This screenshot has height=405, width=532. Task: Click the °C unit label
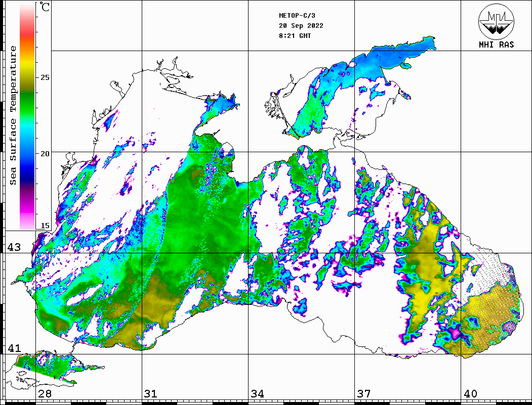[x=44, y=7]
